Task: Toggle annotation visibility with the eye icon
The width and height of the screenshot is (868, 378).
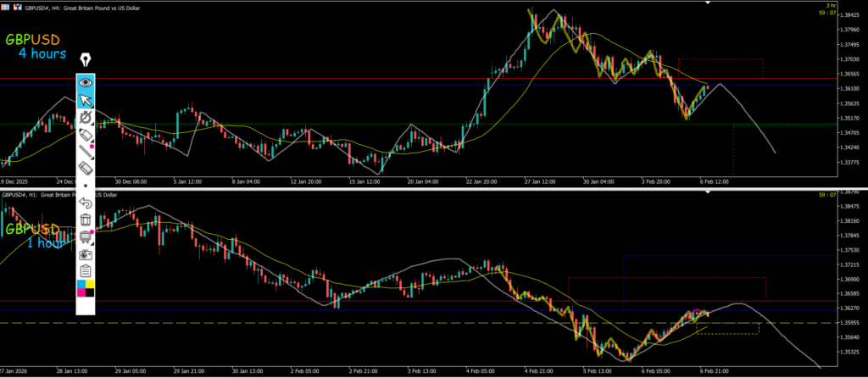Action: (86, 82)
